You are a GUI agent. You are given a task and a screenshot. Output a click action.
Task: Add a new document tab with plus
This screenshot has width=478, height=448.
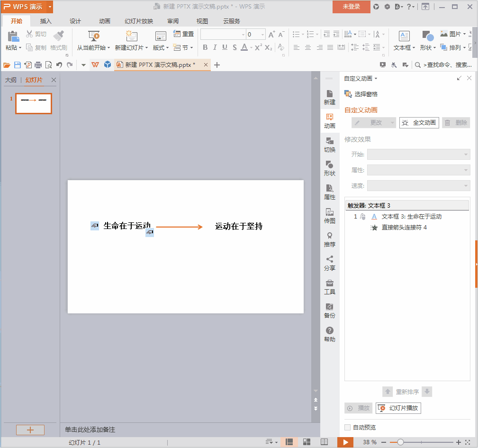click(217, 65)
